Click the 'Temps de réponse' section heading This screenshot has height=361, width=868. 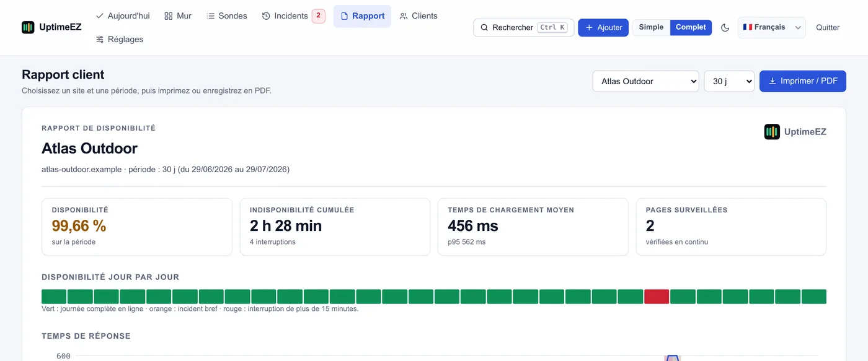coord(86,336)
